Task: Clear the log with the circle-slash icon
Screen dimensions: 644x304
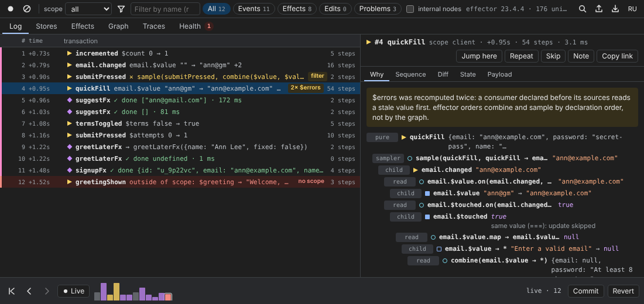Action: coord(27,9)
